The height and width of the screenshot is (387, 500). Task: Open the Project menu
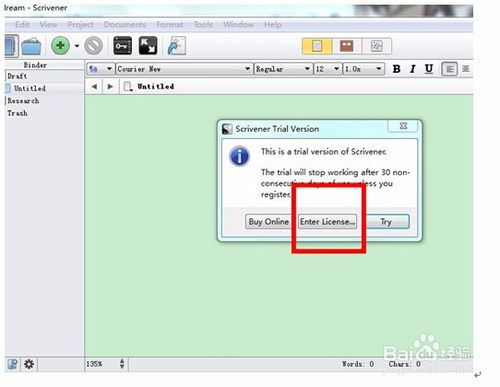[x=80, y=25]
